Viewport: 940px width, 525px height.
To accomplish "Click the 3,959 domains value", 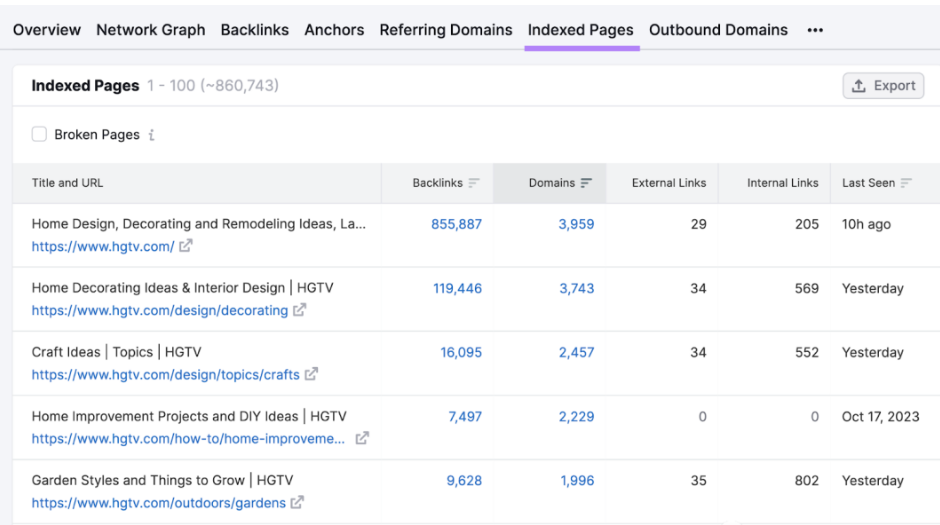I will click(576, 224).
